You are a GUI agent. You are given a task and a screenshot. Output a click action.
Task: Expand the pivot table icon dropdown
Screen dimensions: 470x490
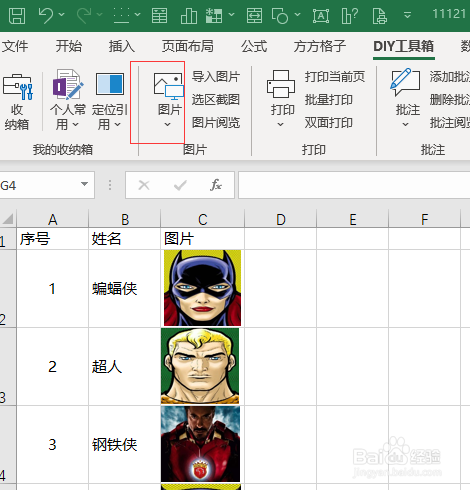point(231,14)
